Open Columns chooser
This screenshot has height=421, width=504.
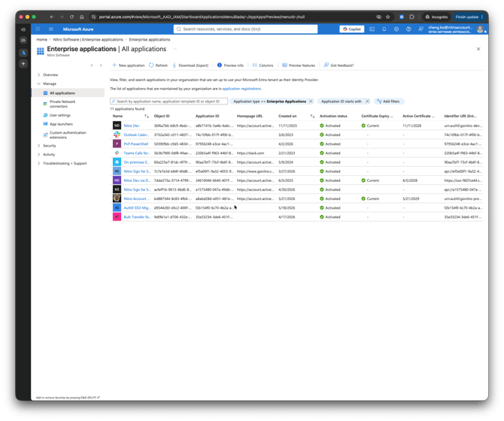coord(263,65)
